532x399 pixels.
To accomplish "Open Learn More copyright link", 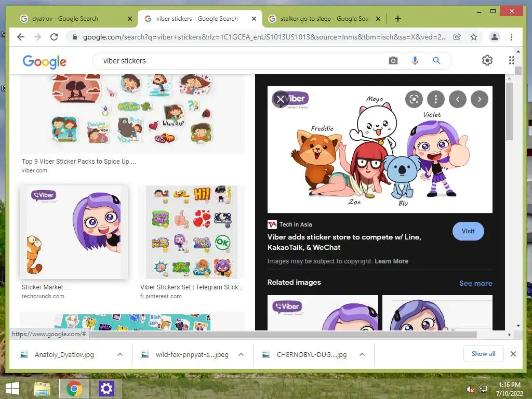I will click(x=391, y=261).
